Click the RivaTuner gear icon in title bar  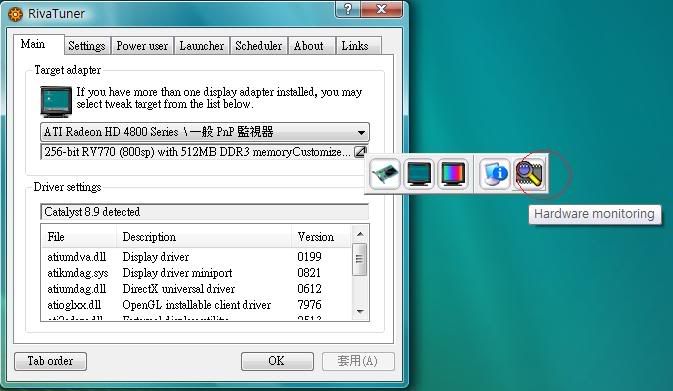click(15, 14)
